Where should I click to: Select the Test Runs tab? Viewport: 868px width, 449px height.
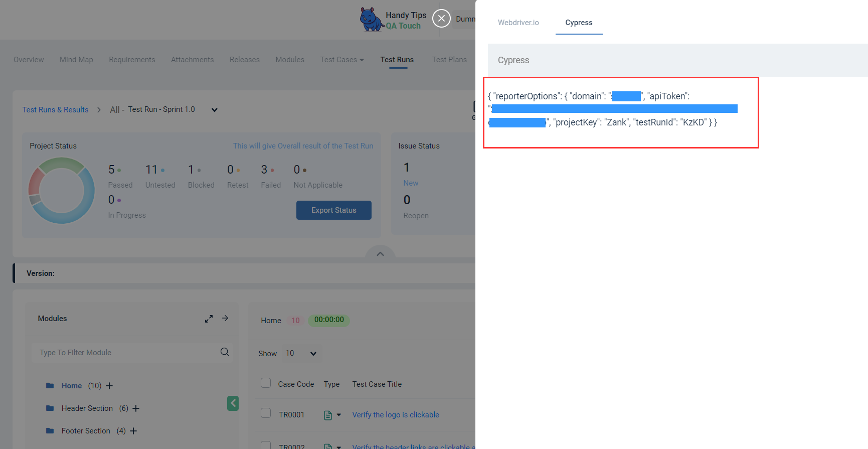pos(397,60)
